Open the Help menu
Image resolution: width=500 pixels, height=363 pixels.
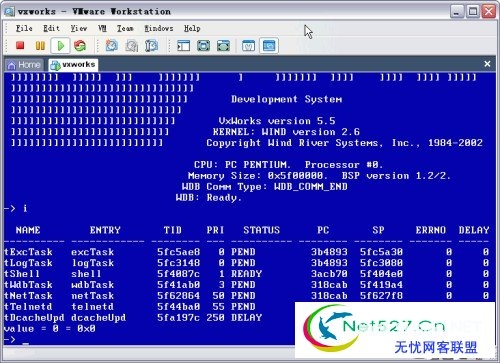pos(192,28)
